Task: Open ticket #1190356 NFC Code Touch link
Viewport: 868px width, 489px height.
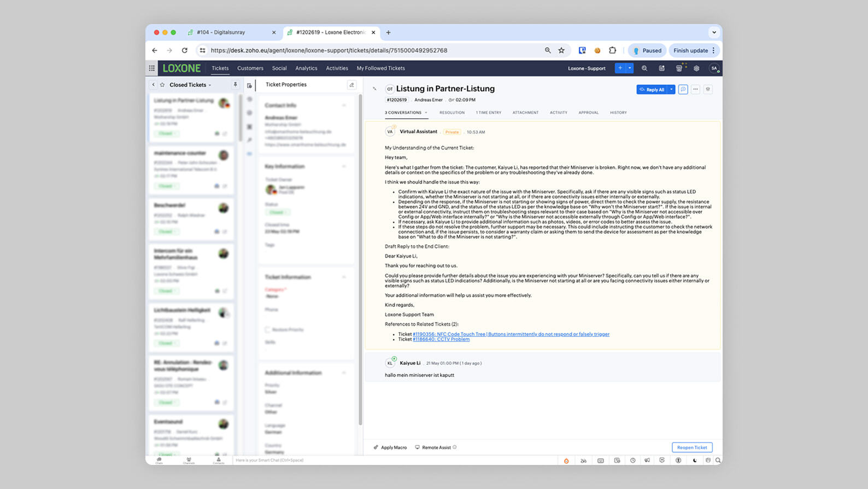Action: (x=511, y=334)
